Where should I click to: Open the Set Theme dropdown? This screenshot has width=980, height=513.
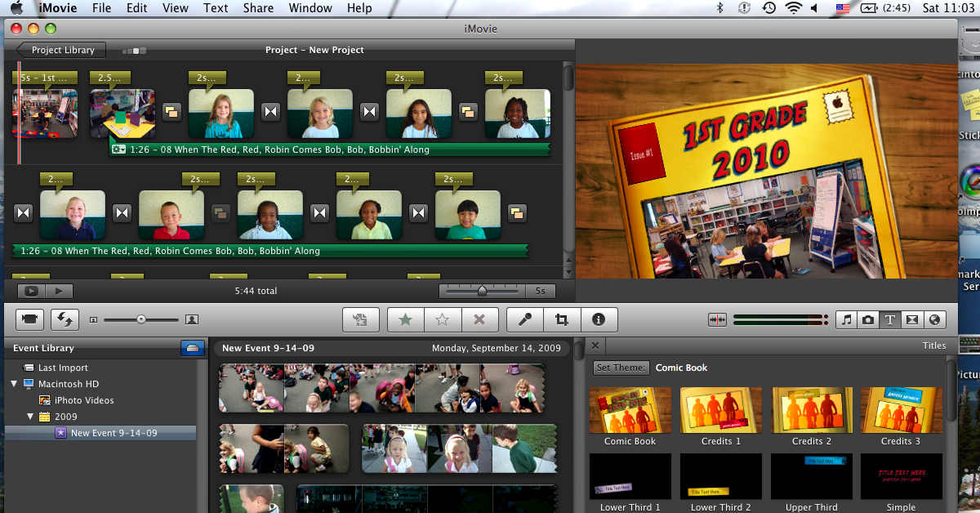(x=621, y=368)
